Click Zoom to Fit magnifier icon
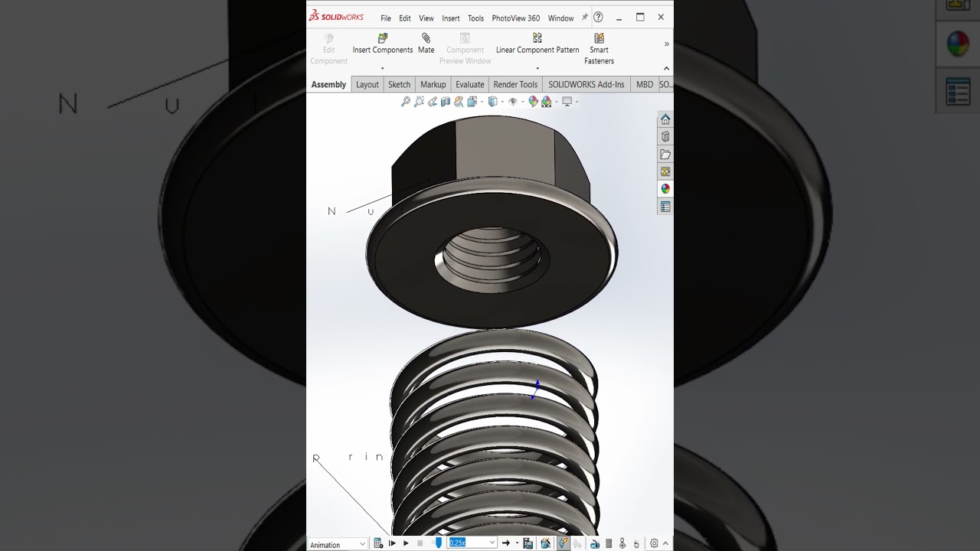This screenshot has height=551, width=980. [406, 101]
